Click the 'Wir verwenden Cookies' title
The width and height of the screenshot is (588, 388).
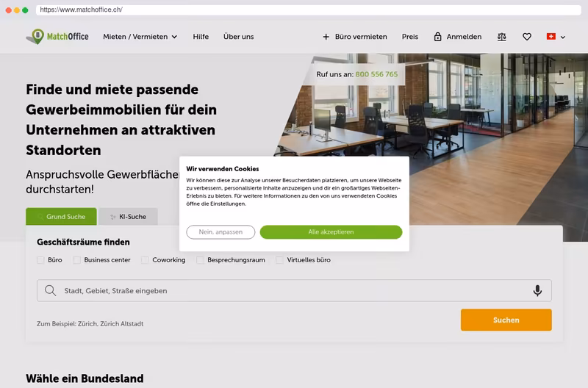click(223, 169)
